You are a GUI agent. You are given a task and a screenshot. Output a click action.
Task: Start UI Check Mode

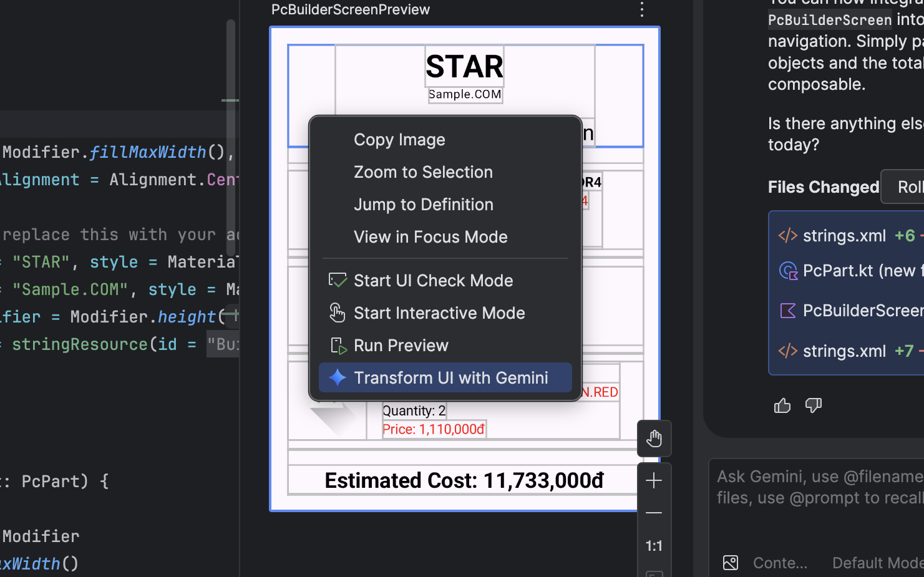click(x=433, y=281)
